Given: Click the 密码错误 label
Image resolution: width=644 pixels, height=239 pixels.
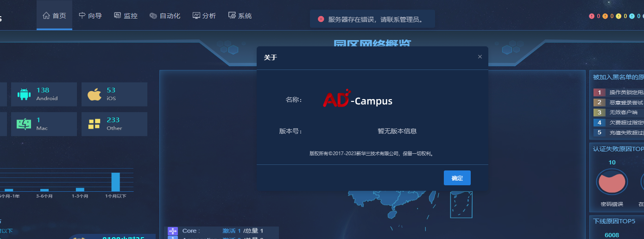Looking at the screenshot, I should coord(612,204).
